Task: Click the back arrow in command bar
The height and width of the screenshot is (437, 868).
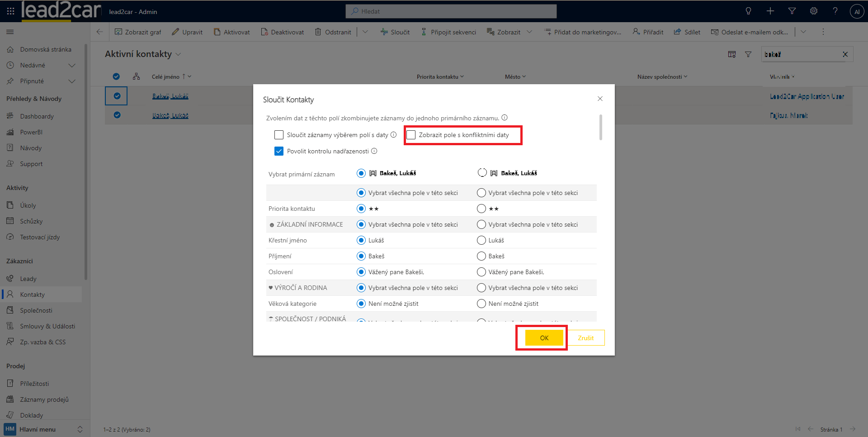Action: pos(99,32)
